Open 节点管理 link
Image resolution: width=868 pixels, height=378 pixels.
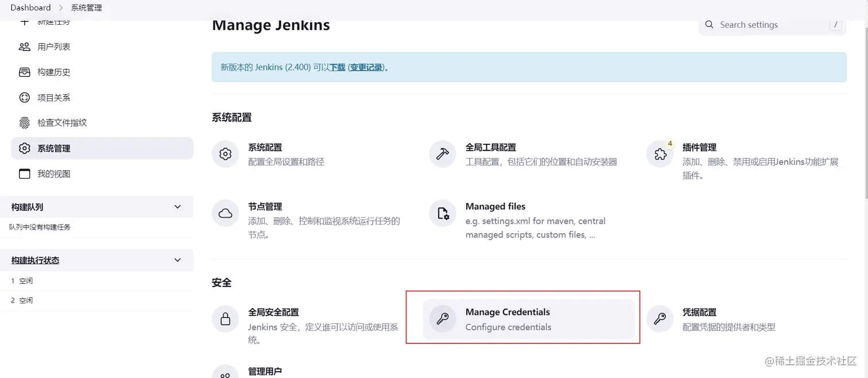coord(265,207)
